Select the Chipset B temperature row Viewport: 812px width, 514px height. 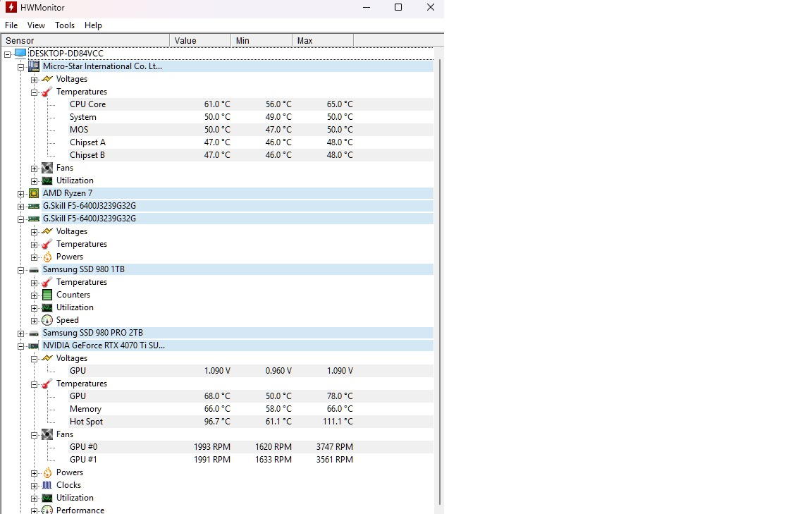(x=250, y=155)
